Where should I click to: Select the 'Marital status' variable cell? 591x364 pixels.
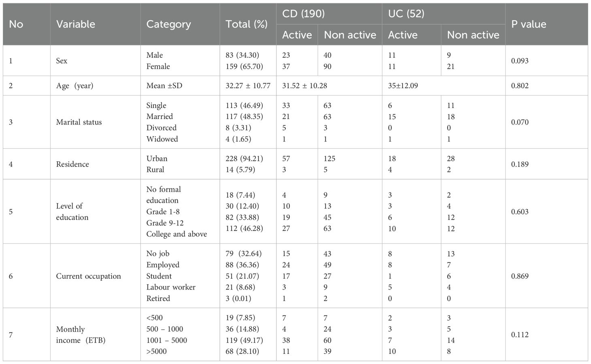click(79, 122)
